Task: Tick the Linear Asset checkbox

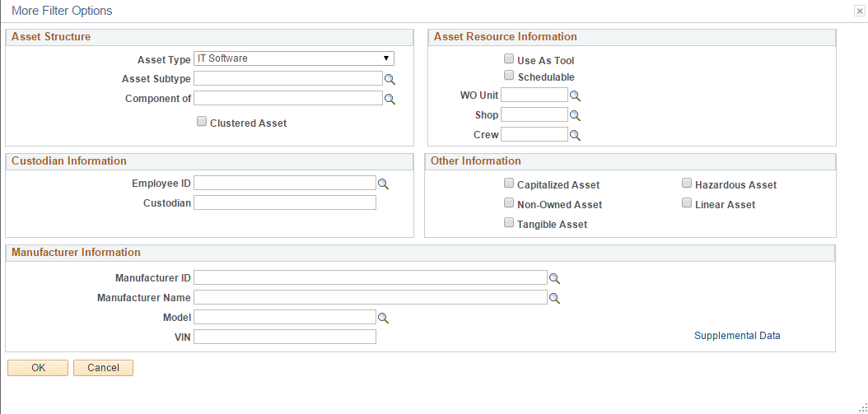Action: click(687, 202)
